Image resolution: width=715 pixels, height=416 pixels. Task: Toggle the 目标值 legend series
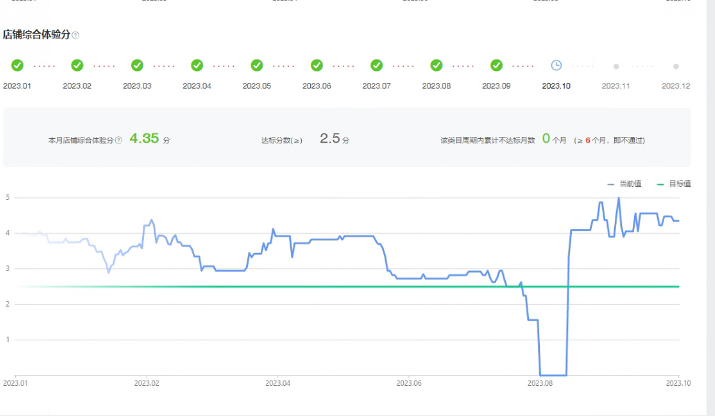[674, 185]
